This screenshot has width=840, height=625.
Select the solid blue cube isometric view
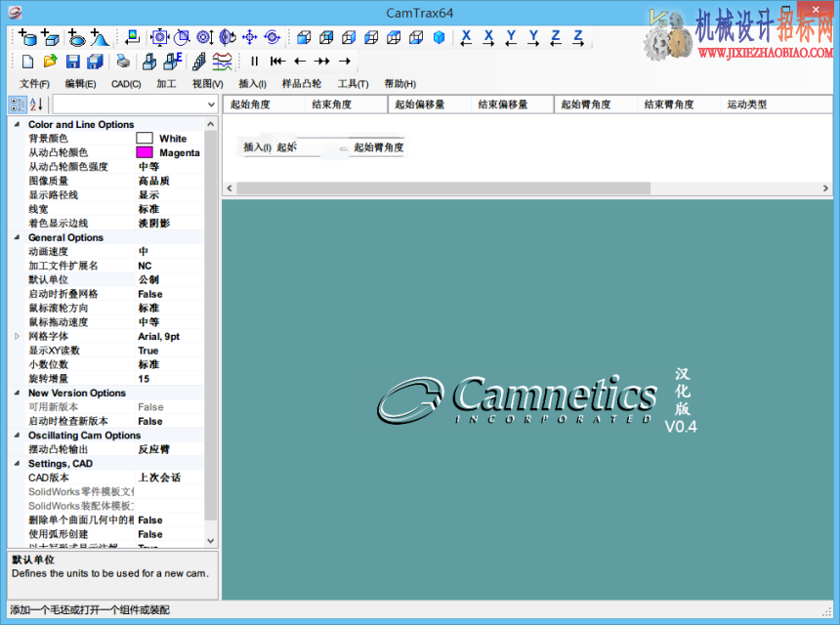(x=439, y=37)
